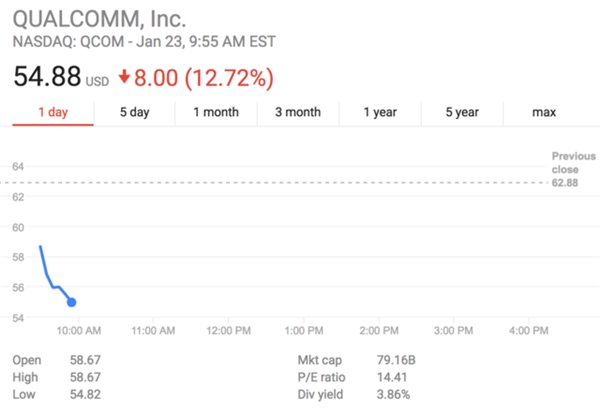Select the max range tab
Image resolution: width=600 pixels, height=412 pixels.
[x=544, y=112]
